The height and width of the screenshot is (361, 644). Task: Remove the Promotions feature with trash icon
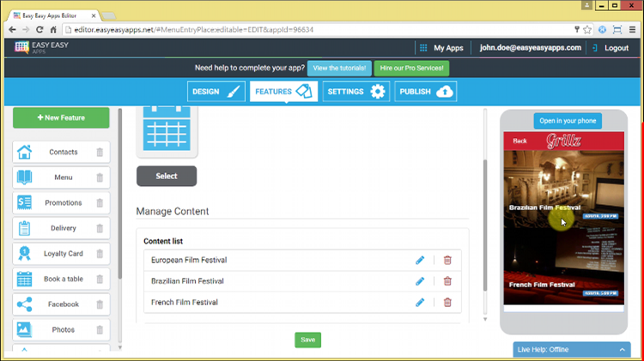coord(100,203)
